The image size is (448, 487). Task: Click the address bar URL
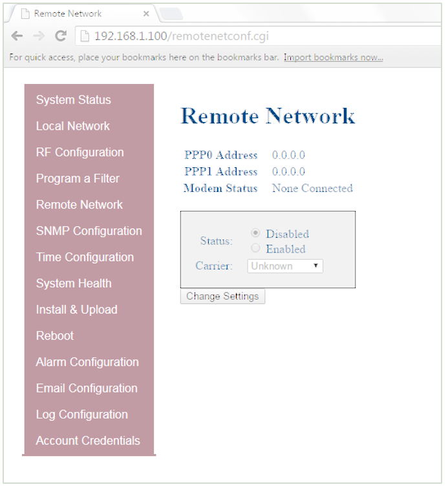tap(182, 36)
